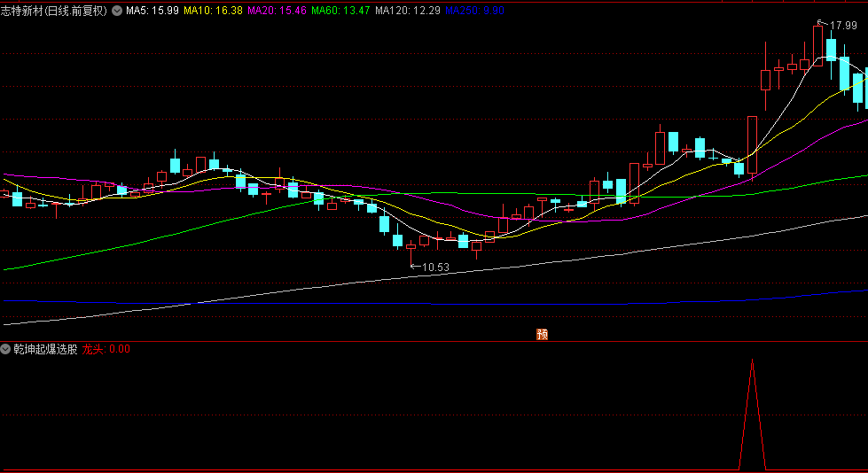This screenshot has height=473, width=868.
Task: Click the orange 预 announcement marker icon
Action: [543, 334]
